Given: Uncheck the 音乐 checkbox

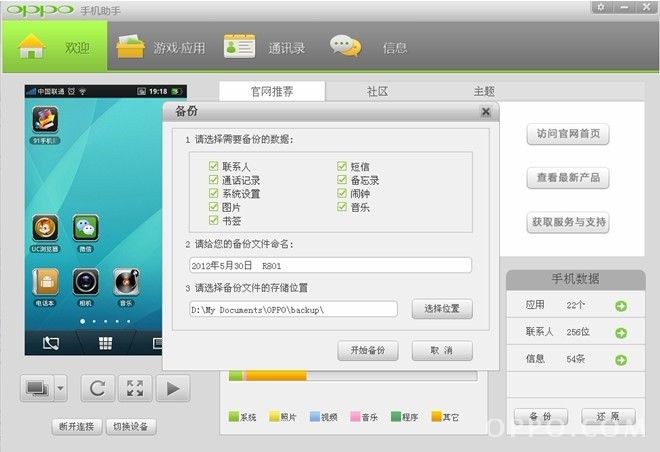Looking at the screenshot, I should click(342, 207).
